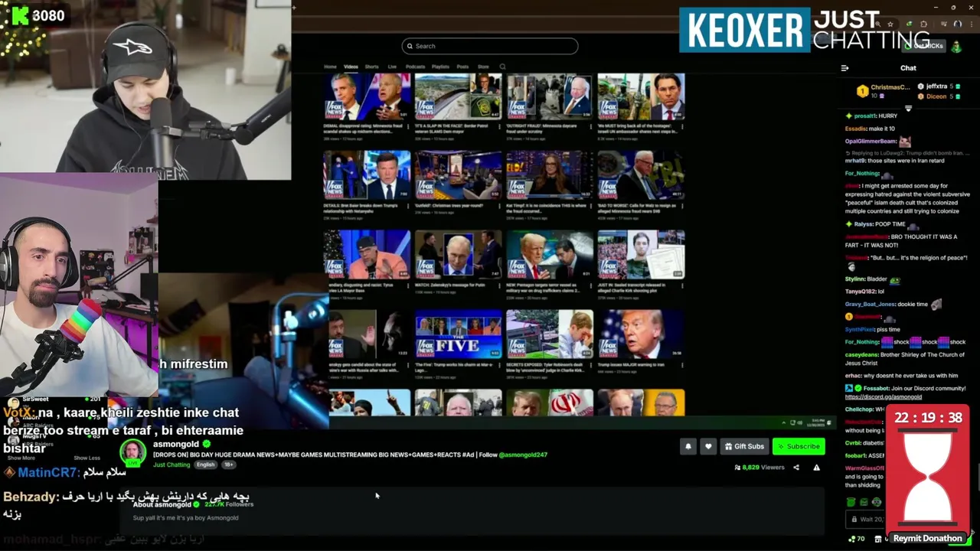
Task: Open the Gutfeld Christmas trees thumbnail
Action: (x=458, y=176)
